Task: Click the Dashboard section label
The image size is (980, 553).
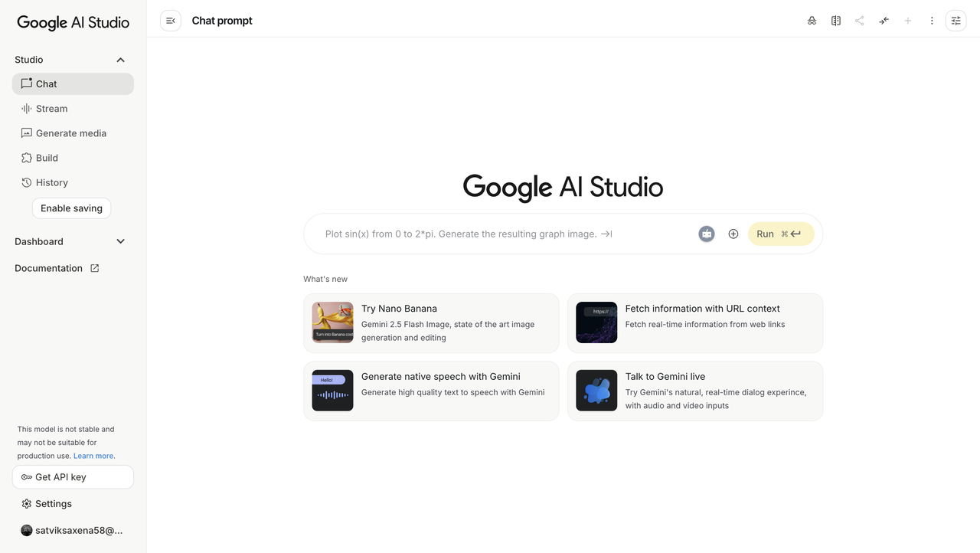Action: pos(39,241)
